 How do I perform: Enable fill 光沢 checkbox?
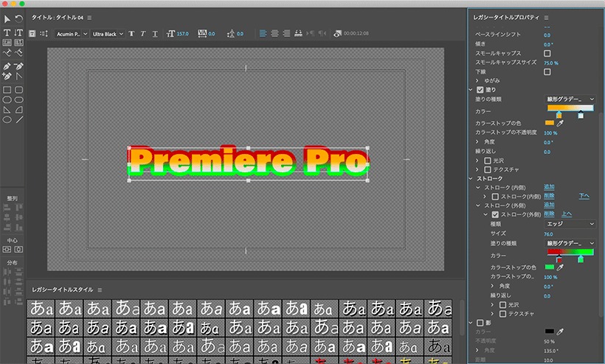tap(488, 161)
